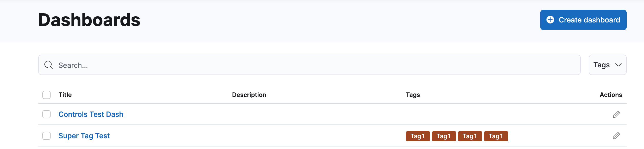Check the checkbox next to Super Tag Test
Viewport: 644px width, 149px height.
pos(47,136)
